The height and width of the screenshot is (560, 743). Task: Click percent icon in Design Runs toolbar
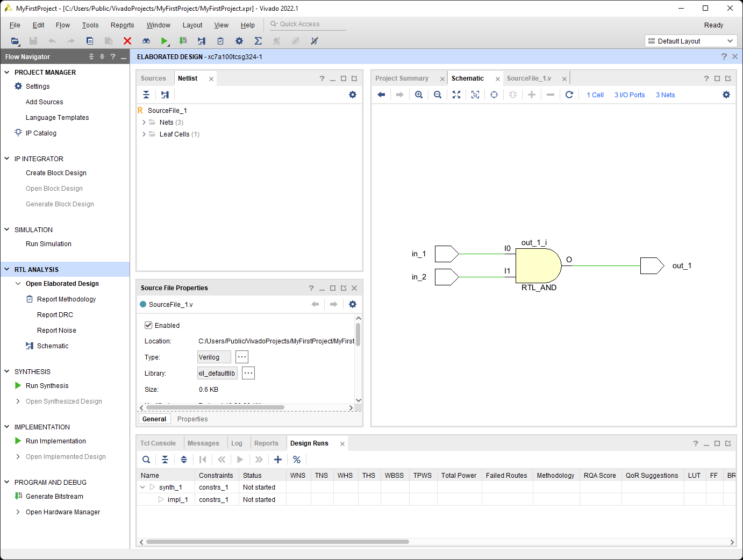pos(297,460)
